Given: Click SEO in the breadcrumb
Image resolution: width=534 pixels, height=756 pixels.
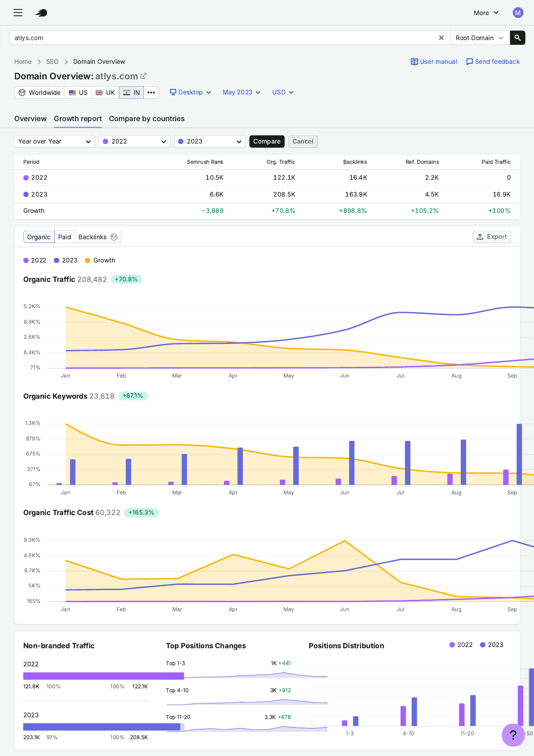Looking at the screenshot, I should pyautogui.click(x=52, y=62).
